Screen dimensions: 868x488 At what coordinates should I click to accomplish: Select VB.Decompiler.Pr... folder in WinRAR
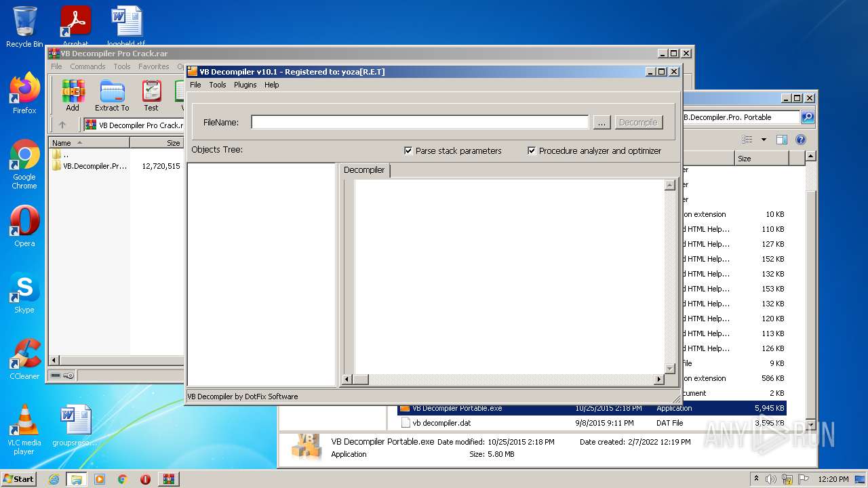[x=90, y=166]
